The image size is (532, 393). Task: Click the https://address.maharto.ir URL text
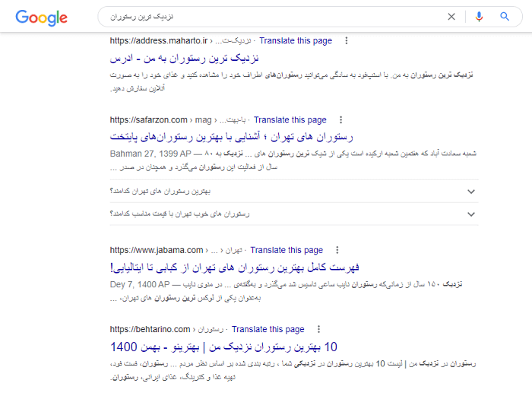pos(158,41)
